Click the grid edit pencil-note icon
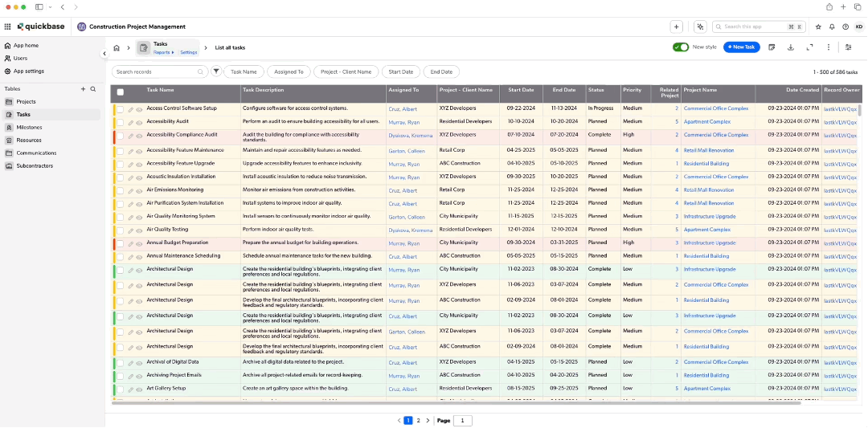The height and width of the screenshot is (428, 868). click(772, 47)
